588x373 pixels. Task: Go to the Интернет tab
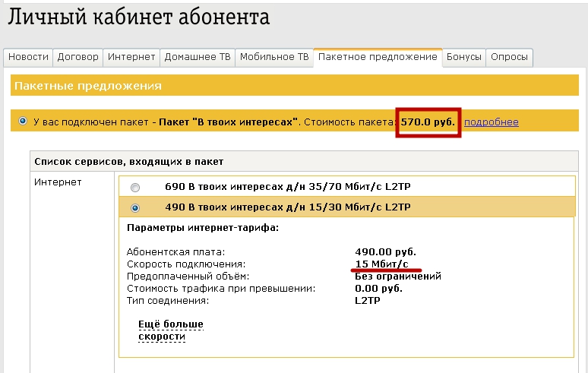tap(131, 58)
